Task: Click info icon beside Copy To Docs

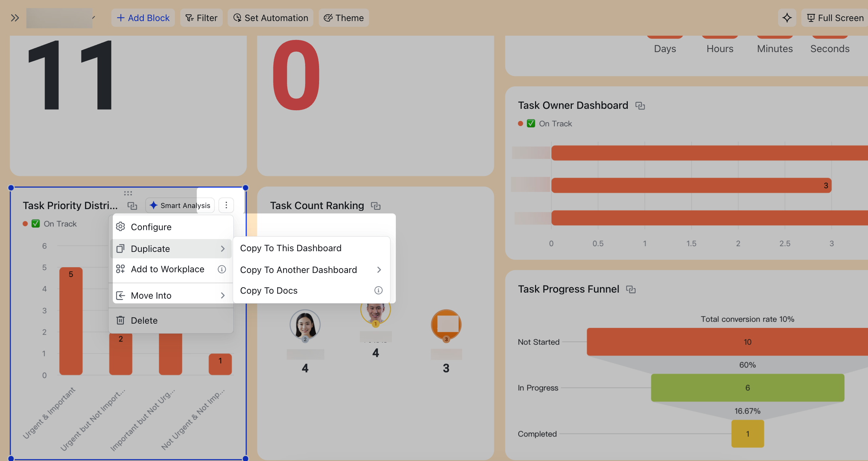Action: (379, 290)
